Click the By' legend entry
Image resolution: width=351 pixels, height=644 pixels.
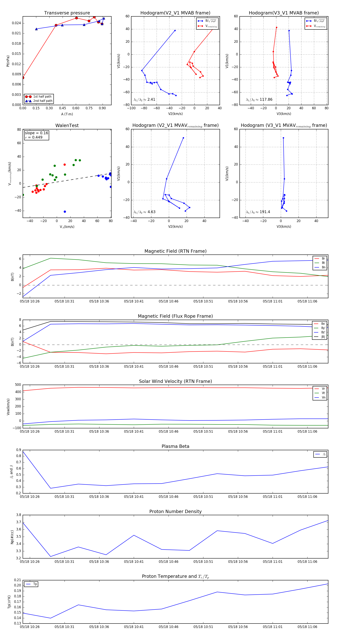(320, 328)
